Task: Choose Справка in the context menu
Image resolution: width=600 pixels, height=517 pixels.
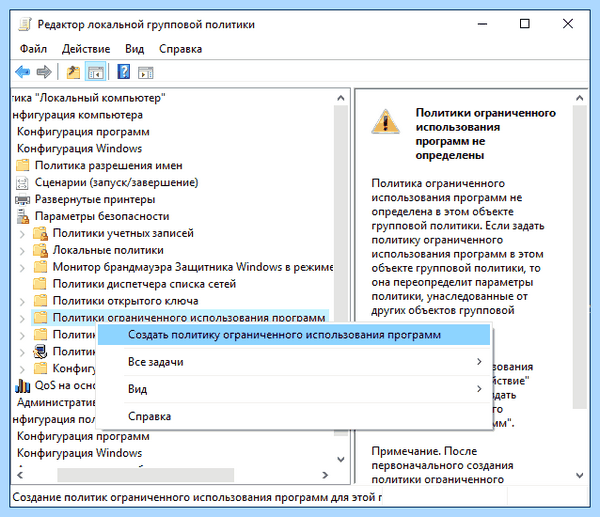Action: pyautogui.click(x=294, y=416)
